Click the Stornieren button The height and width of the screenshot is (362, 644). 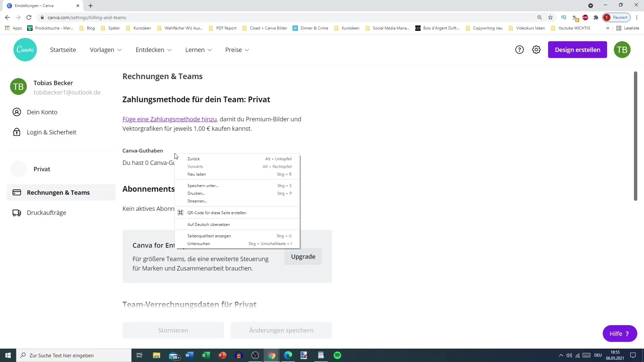173,330
